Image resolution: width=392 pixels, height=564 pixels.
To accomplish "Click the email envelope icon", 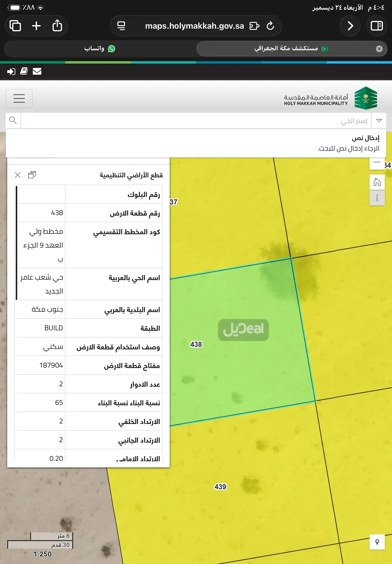I will click(x=37, y=71).
